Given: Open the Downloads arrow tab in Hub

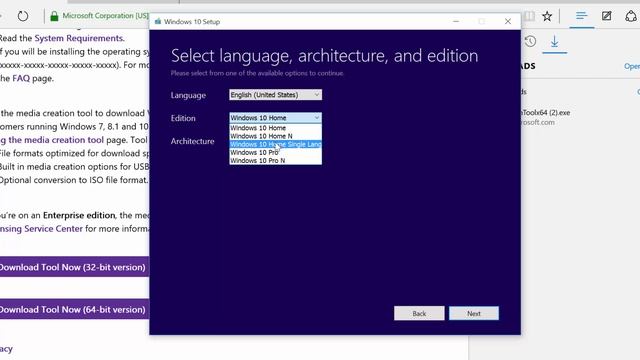Looking at the screenshot, I should (x=554, y=41).
